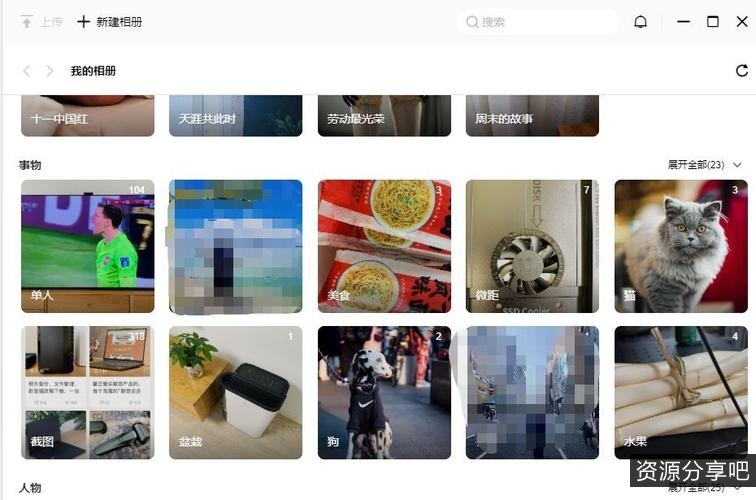Viewport: 756px width, 500px height.
Task: Go back with the left arrow
Action: [27, 71]
